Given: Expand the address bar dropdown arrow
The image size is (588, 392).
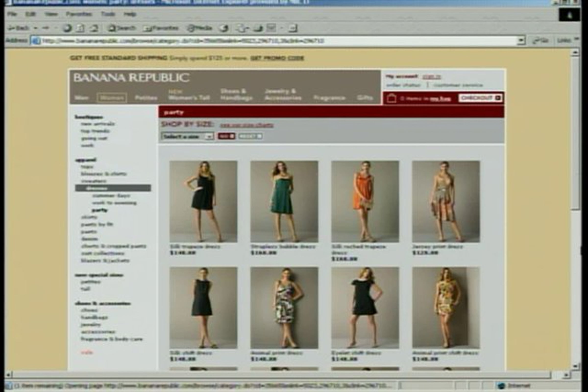Looking at the screenshot, I should click(x=521, y=40).
